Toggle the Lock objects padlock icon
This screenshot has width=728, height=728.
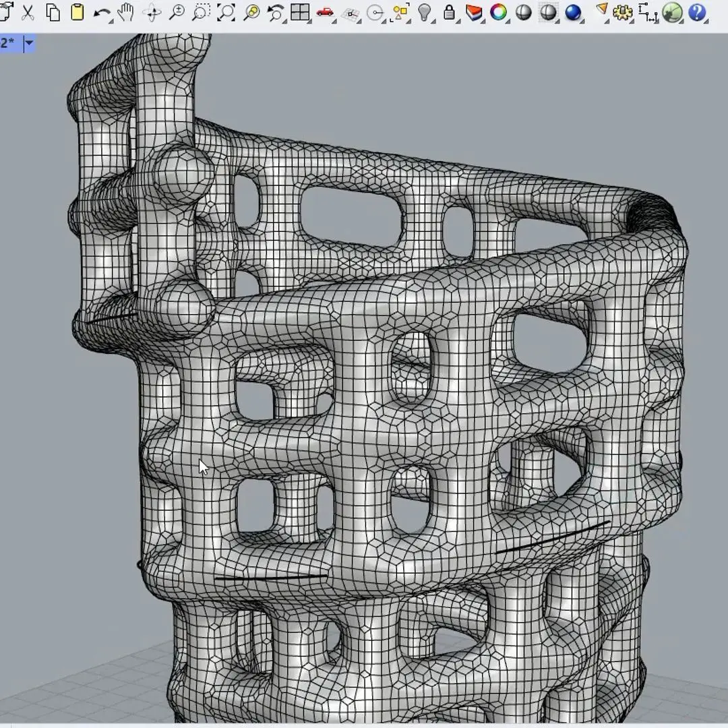[450, 13]
